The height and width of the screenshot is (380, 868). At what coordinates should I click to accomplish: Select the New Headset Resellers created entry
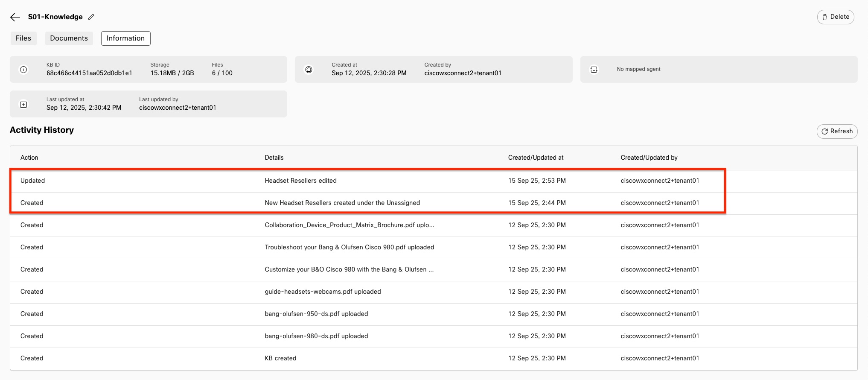[342, 203]
